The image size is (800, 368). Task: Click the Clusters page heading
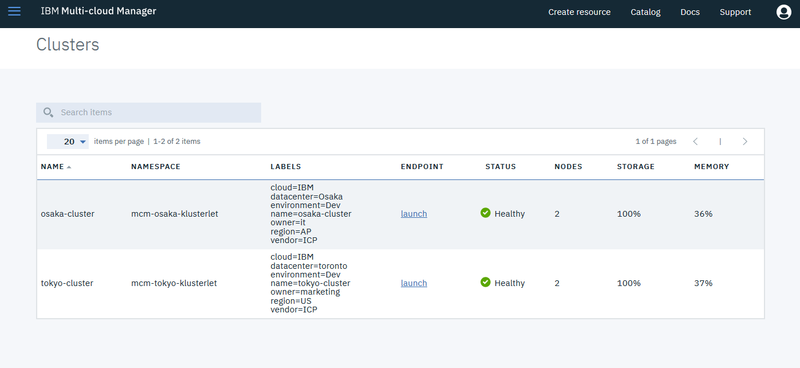point(67,45)
